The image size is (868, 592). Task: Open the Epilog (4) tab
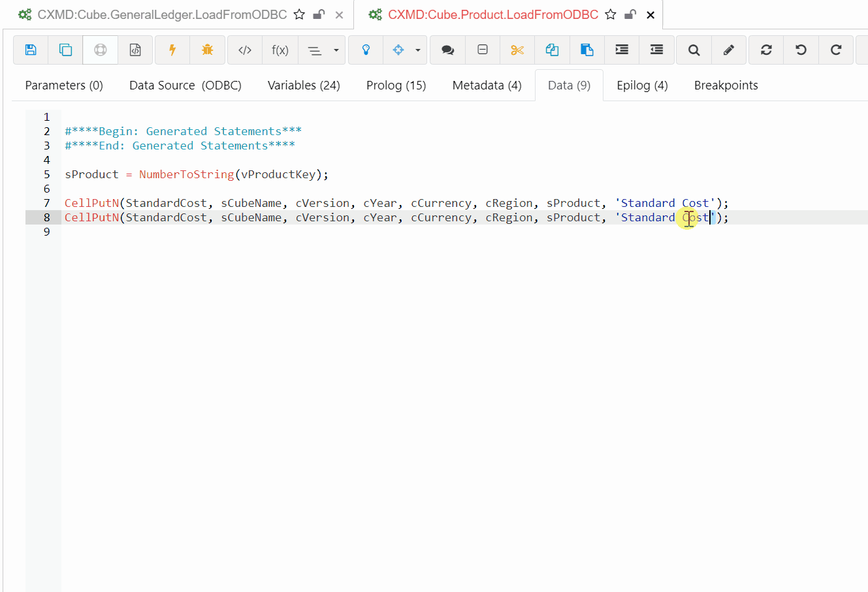(642, 86)
